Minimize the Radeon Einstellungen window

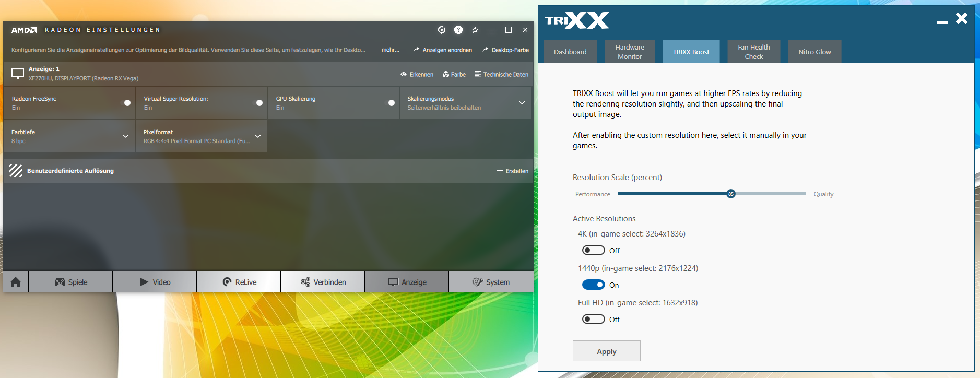(x=492, y=31)
